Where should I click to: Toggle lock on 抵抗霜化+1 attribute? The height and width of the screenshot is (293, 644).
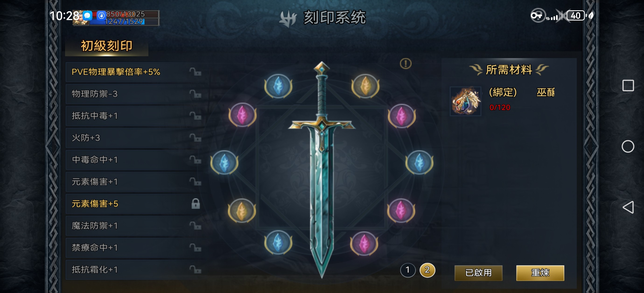195,269
